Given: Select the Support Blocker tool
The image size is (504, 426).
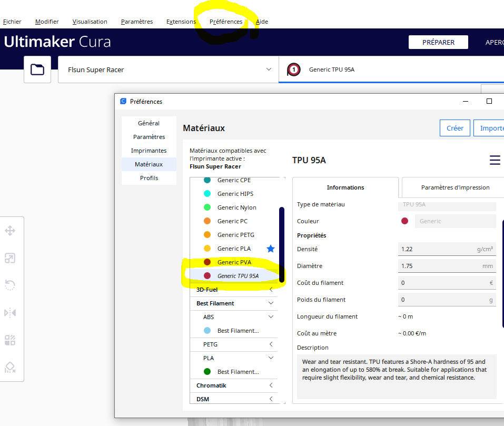Looking at the screenshot, I should 10,367.
